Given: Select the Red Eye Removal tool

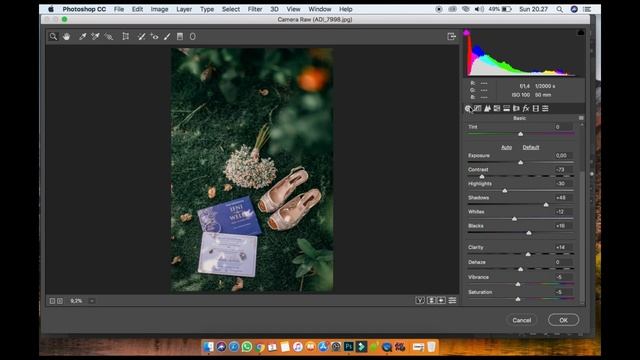Looking at the screenshot, I should click(154, 36).
